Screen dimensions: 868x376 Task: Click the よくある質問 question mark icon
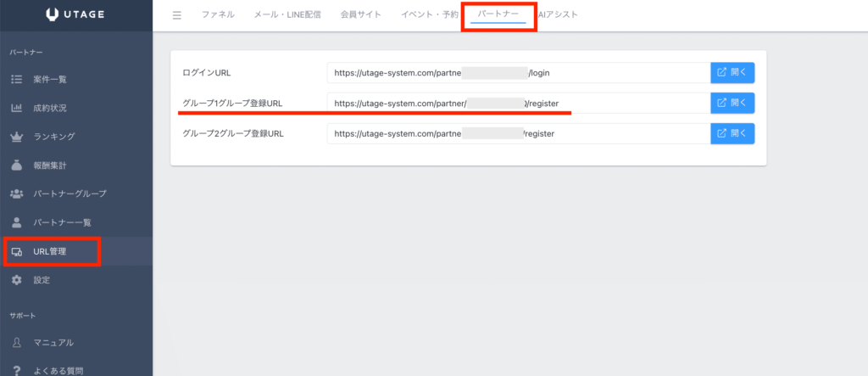point(17,370)
